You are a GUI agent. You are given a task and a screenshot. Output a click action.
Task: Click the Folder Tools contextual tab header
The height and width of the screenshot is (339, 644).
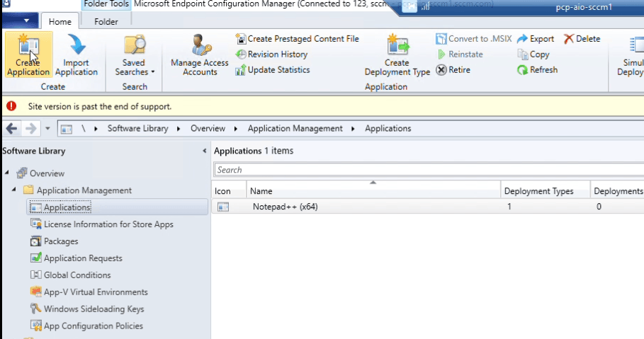pyautogui.click(x=106, y=4)
